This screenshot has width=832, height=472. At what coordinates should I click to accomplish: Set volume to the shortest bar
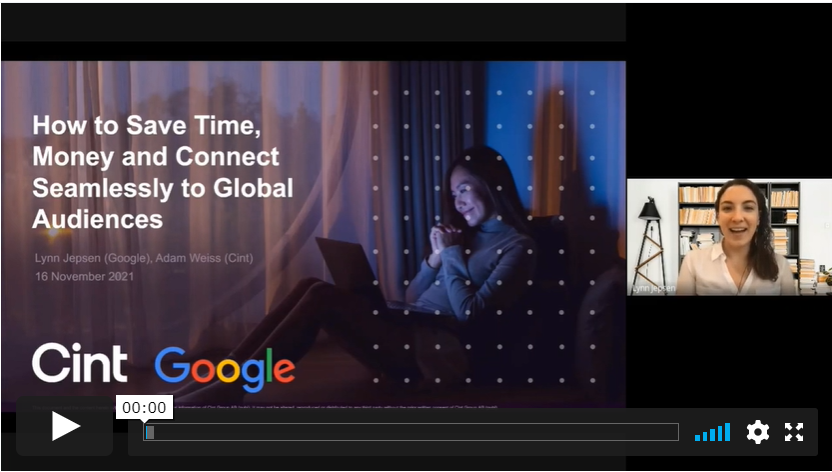pyautogui.click(x=698, y=438)
